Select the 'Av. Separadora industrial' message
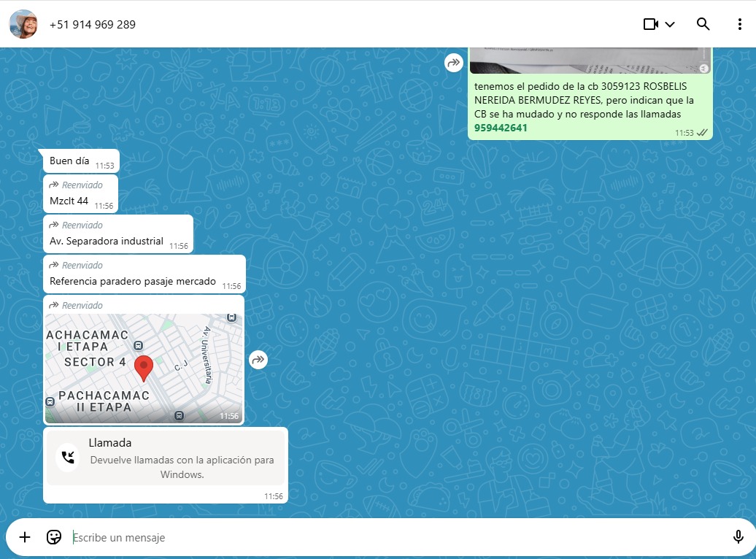 point(107,242)
